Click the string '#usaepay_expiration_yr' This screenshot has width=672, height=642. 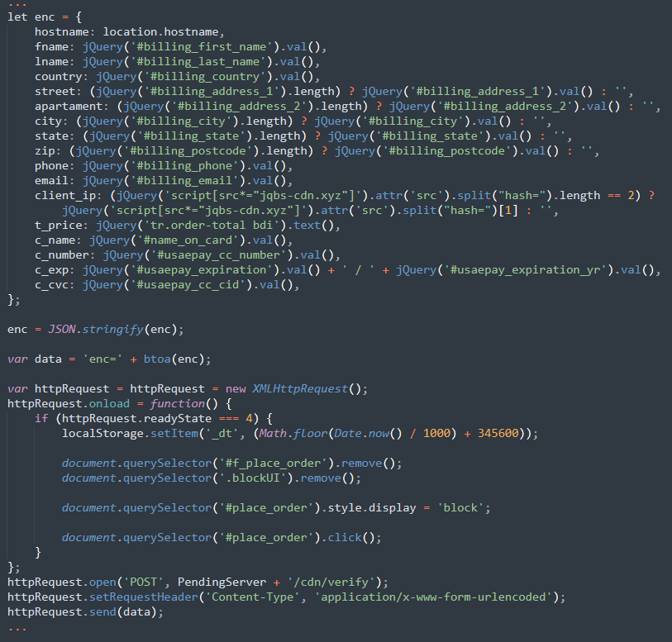528,270
